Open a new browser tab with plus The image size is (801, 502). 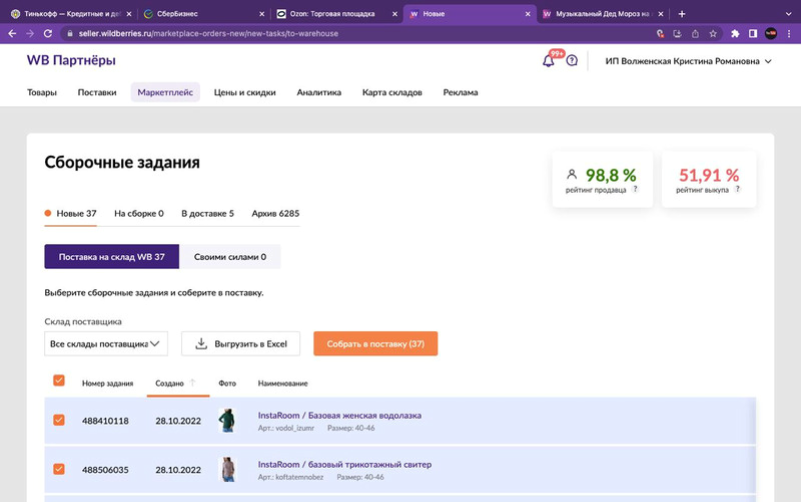(681, 14)
